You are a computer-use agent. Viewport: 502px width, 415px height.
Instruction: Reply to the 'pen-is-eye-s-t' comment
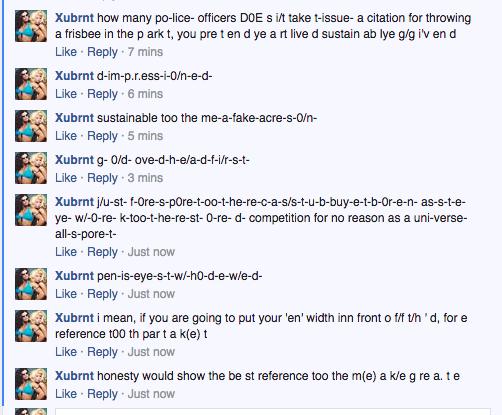tap(102, 294)
